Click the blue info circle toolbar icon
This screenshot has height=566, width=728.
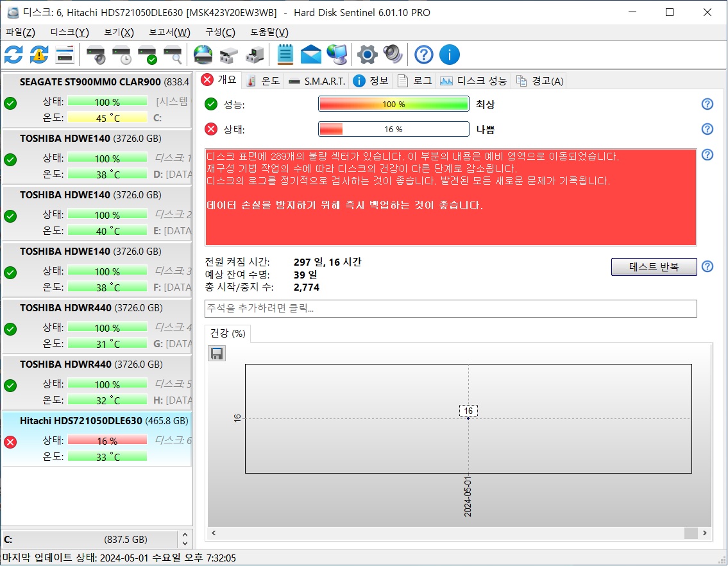[x=450, y=55]
